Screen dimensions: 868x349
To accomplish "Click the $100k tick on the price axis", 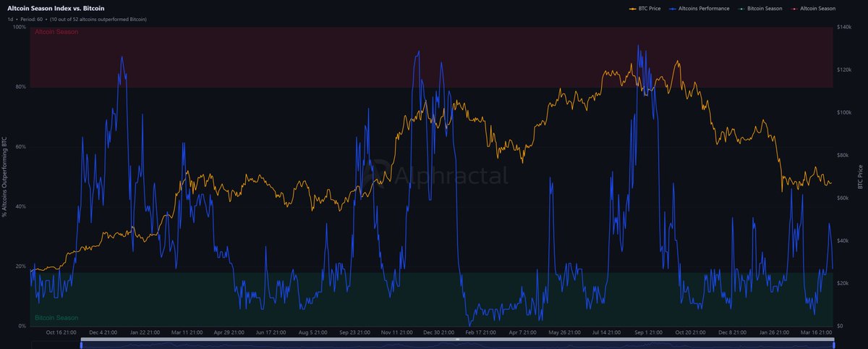I will pyautogui.click(x=844, y=112).
